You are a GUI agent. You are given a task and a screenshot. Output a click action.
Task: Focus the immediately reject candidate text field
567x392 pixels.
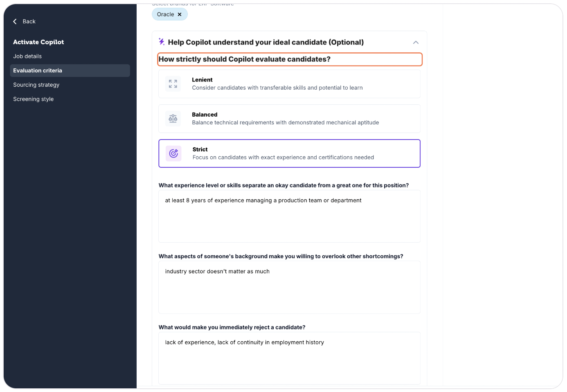(289, 358)
